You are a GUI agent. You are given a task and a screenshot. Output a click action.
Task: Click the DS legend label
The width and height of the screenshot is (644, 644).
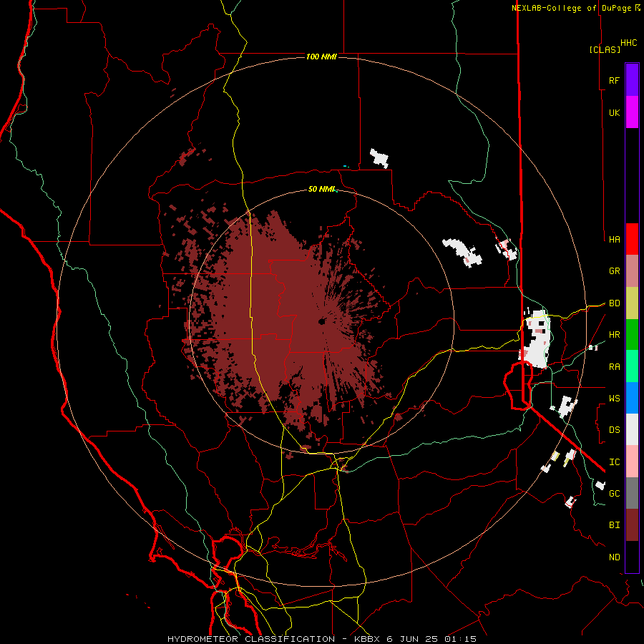click(x=614, y=430)
